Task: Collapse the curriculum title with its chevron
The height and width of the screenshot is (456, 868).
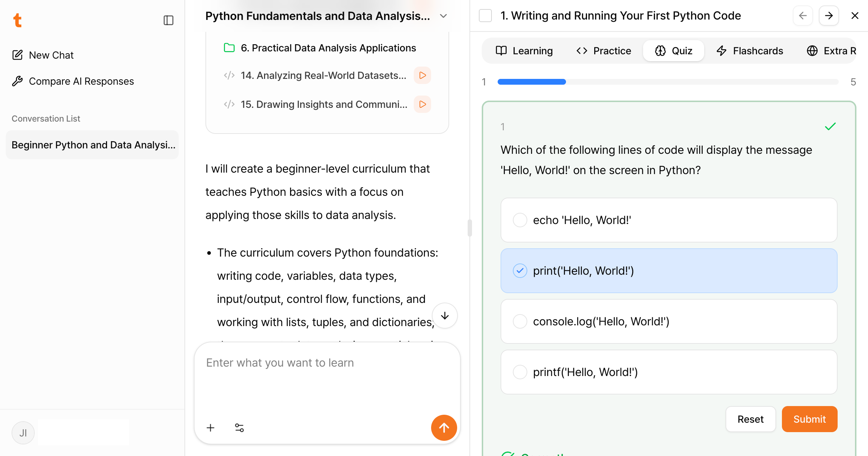Action: click(x=443, y=16)
